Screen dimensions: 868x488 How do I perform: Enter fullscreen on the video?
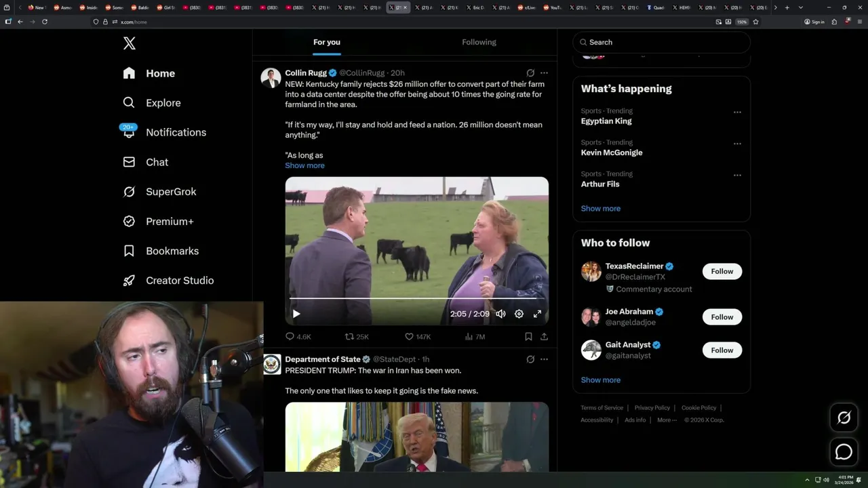(x=537, y=314)
